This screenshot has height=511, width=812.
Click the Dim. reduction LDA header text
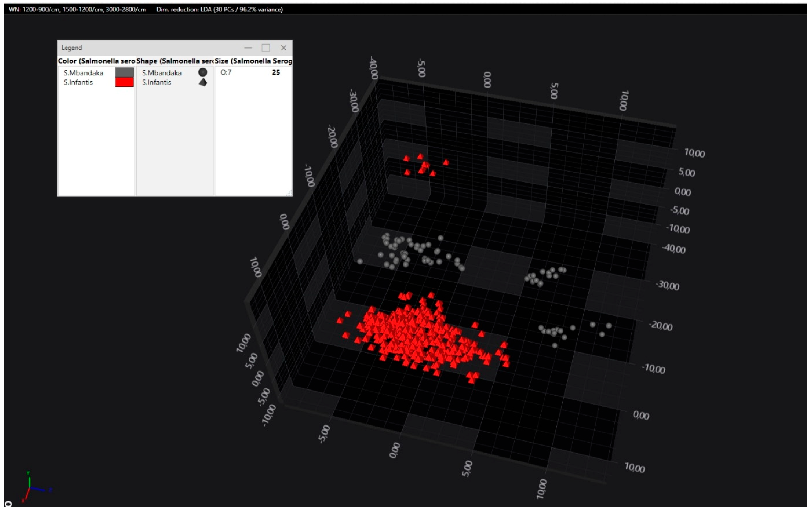(220, 9)
